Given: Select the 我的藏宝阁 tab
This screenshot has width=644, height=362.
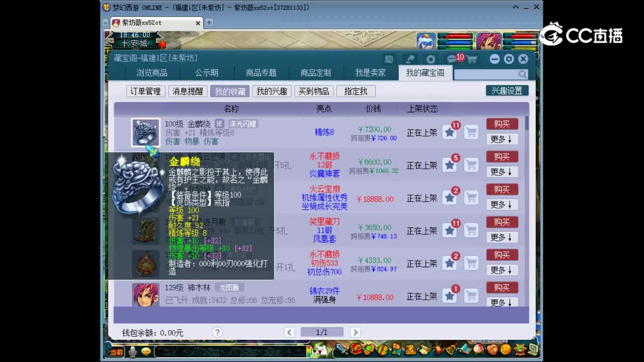Looking at the screenshot, I should click(426, 73).
